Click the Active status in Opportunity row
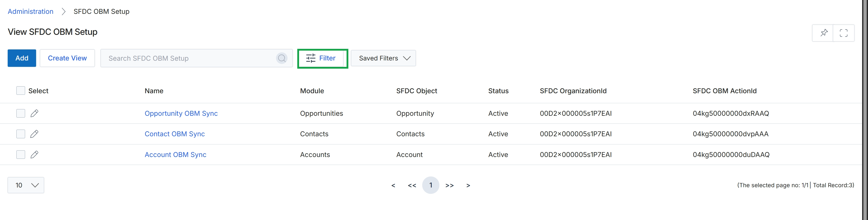This screenshot has width=868, height=220. (x=498, y=113)
